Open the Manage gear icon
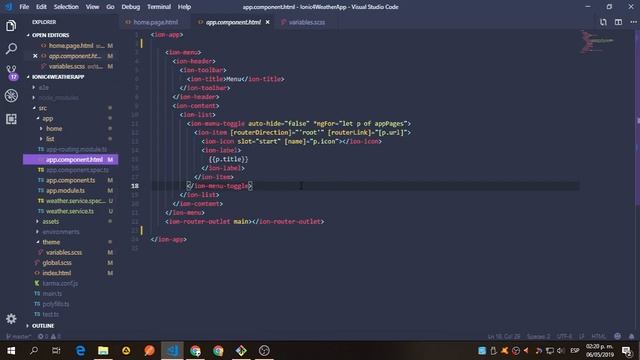Screen dimensions: 640x360 point(11,318)
